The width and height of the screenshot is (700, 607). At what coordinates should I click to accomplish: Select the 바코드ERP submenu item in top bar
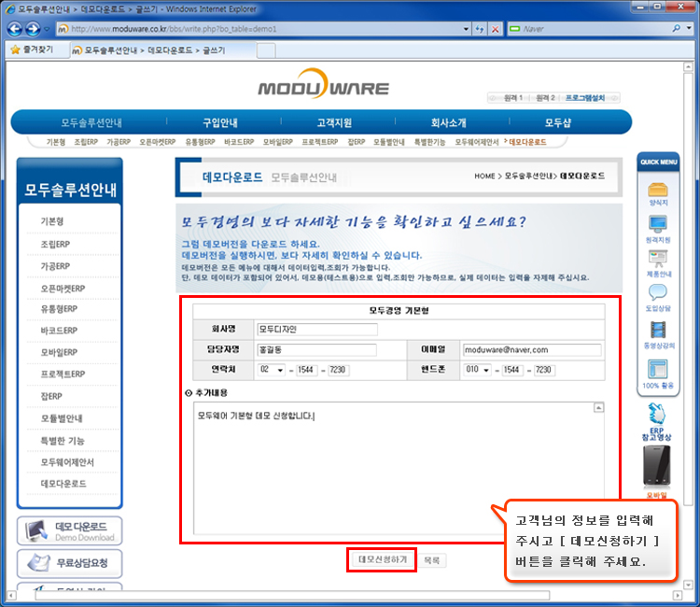239,142
